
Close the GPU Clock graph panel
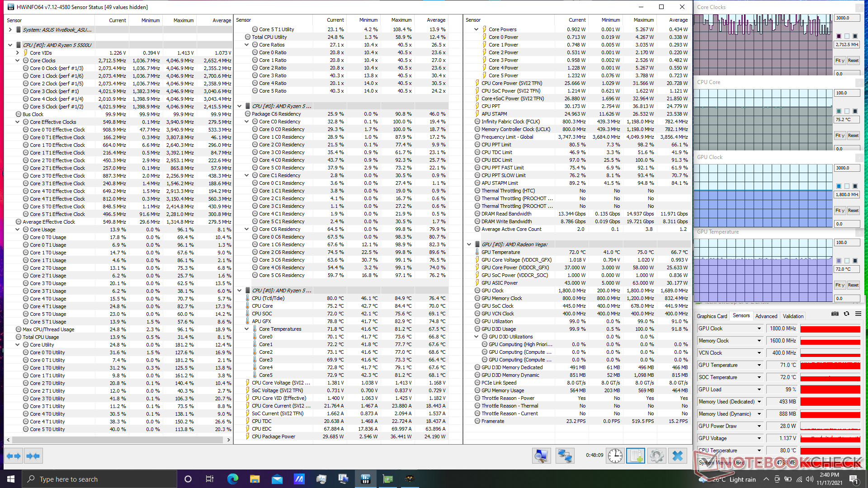(x=859, y=158)
